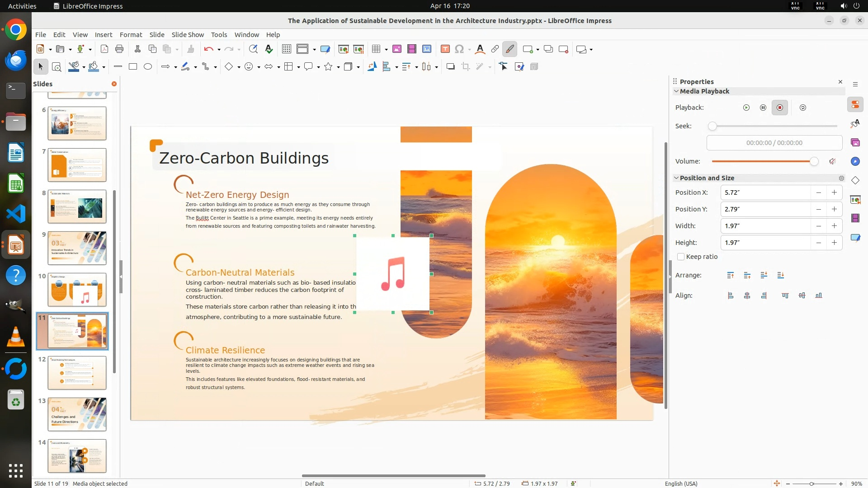The width and height of the screenshot is (868, 488).
Task: Increase Width with the plus button
Action: (834, 226)
